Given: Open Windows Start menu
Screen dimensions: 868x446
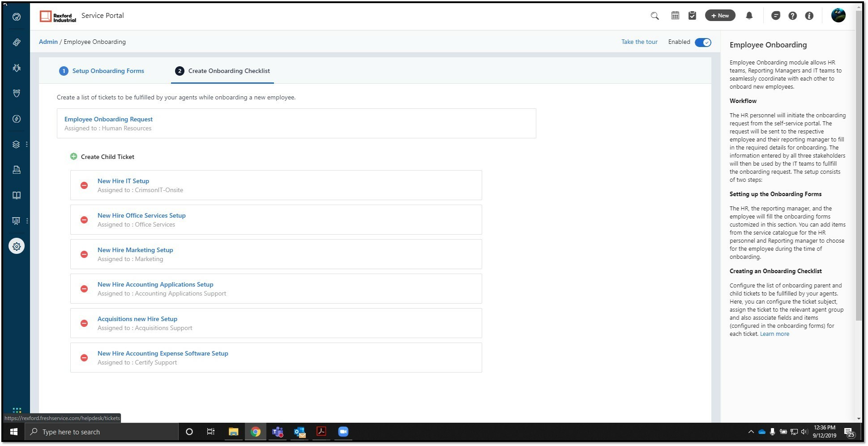Looking at the screenshot, I should pos(14,432).
